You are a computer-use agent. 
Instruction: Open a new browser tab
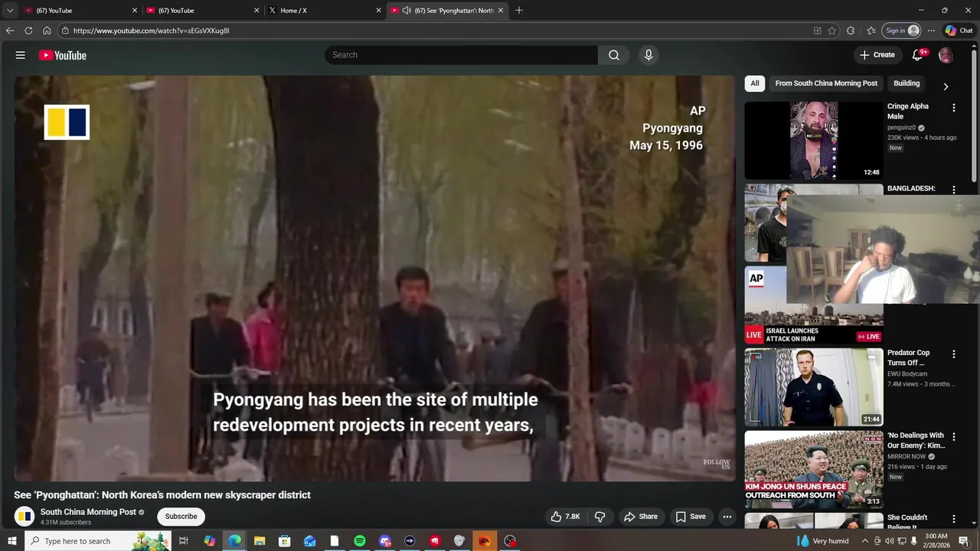519,11
